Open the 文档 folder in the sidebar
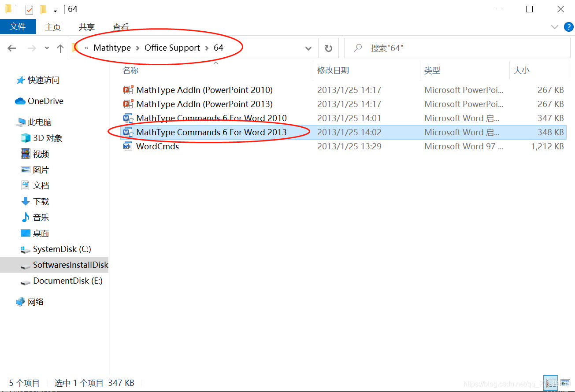The height and width of the screenshot is (392, 575). click(x=41, y=186)
